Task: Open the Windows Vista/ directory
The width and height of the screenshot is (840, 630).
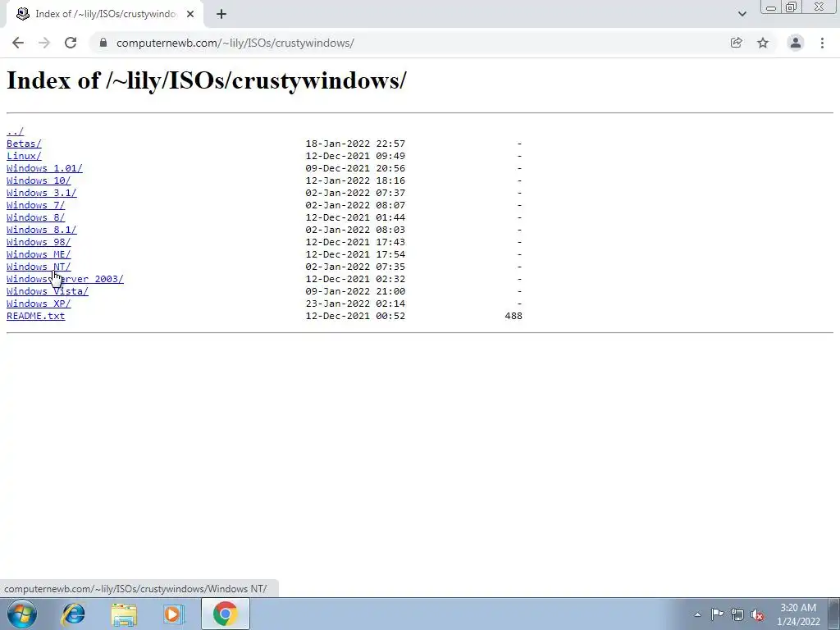Action: tap(47, 291)
